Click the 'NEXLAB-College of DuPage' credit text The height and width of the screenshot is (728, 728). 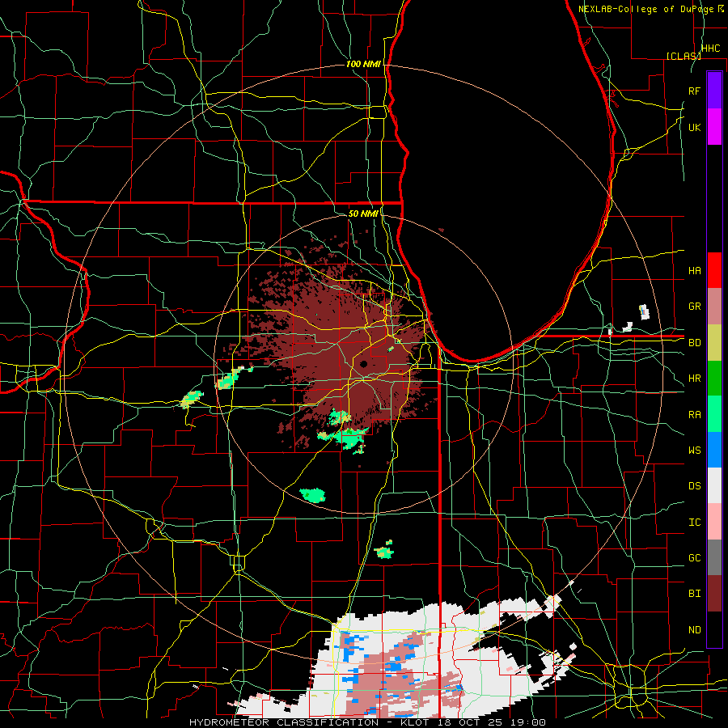(x=645, y=9)
